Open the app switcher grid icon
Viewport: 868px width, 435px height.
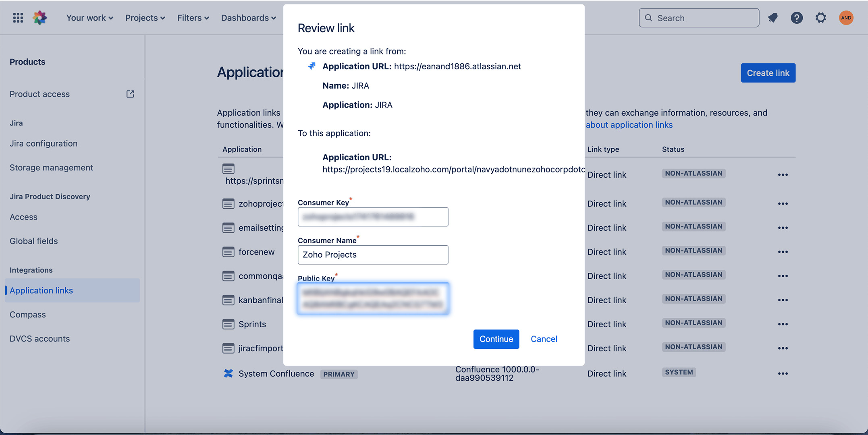[18, 18]
